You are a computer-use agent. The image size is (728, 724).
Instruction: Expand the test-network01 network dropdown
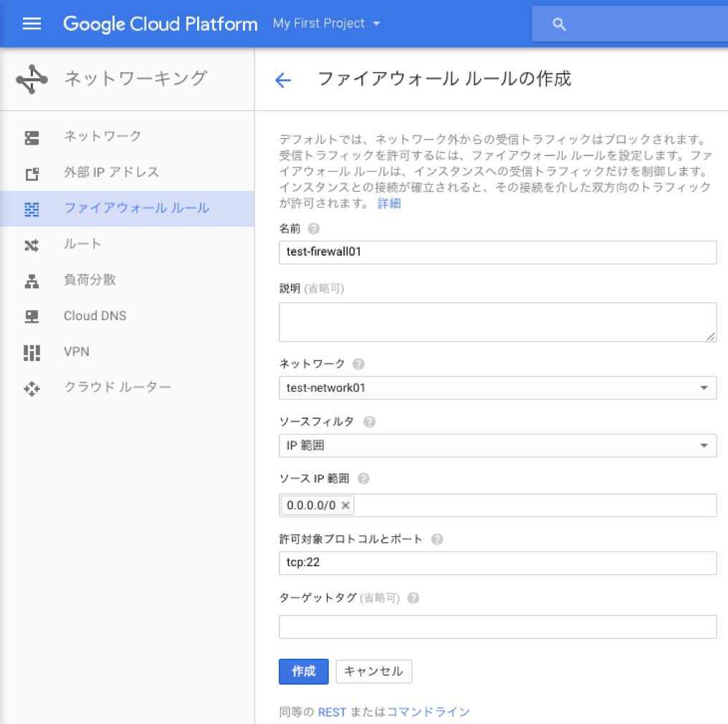coord(497,388)
